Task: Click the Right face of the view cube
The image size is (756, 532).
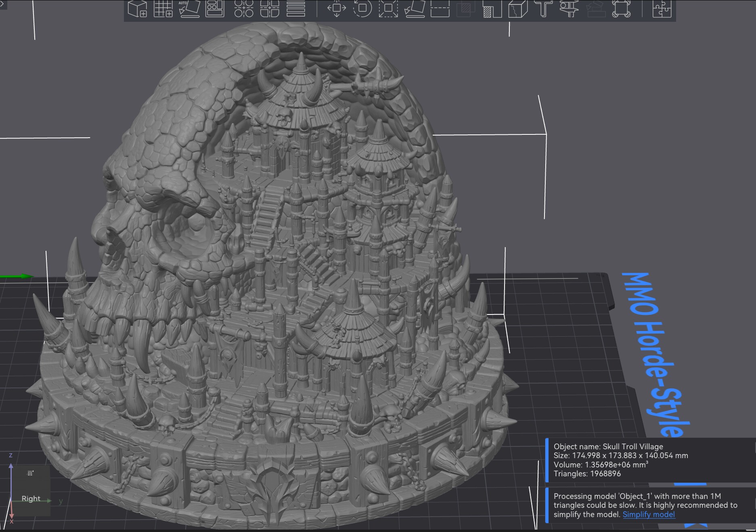Action: pyautogui.click(x=31, y=498)
